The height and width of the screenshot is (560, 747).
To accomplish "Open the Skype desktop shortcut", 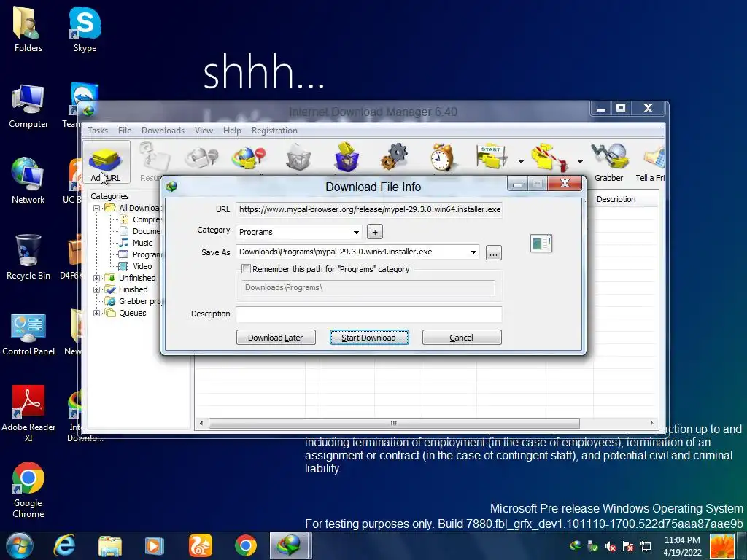I will pyautogui.click(x=85, y=29).
